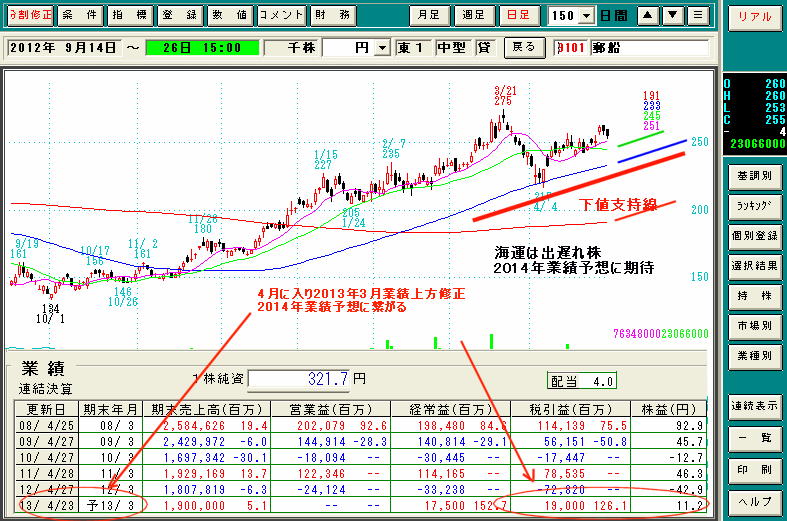Viewport: 787px width, 521px height.
Task: Click the 経常益(百万) column header
Action: tap(451, 410)
